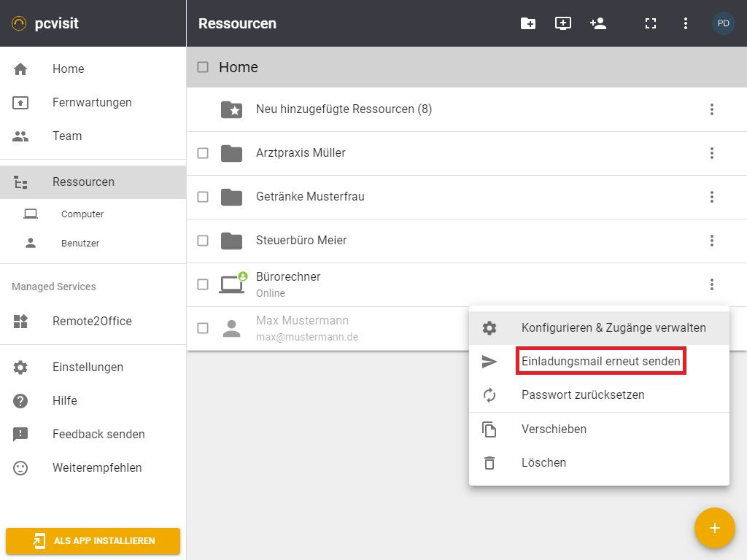Viewport: 747px width, 560px height.
Task: Select the Bürorechner row checkbox
Action: point(203,284)
